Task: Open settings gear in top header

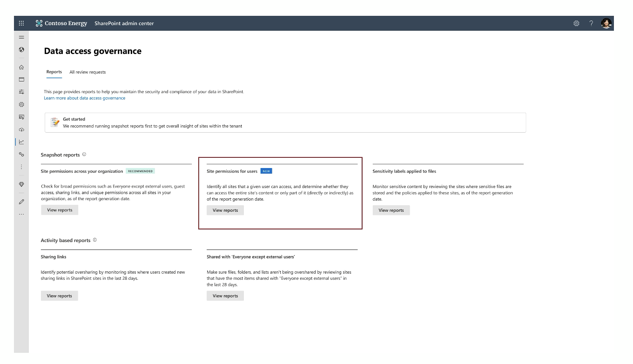Action: [576, 23]
